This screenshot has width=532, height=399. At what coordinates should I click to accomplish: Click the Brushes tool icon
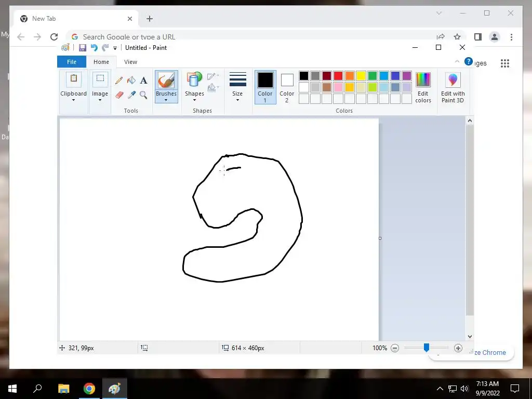(166, 81)
